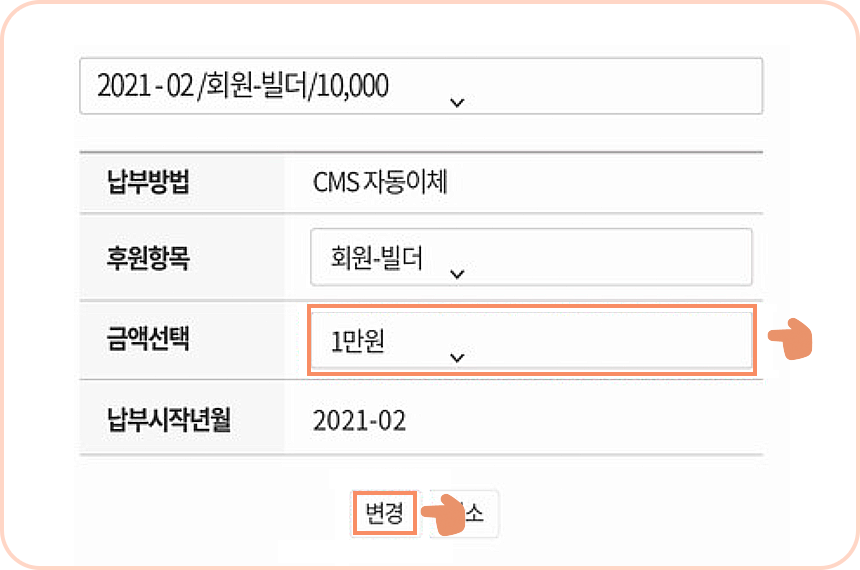The image size is (860, 570).
Task: Click the 2021-02 start date value
Action: pyautogui.click(x=359, y=421)
